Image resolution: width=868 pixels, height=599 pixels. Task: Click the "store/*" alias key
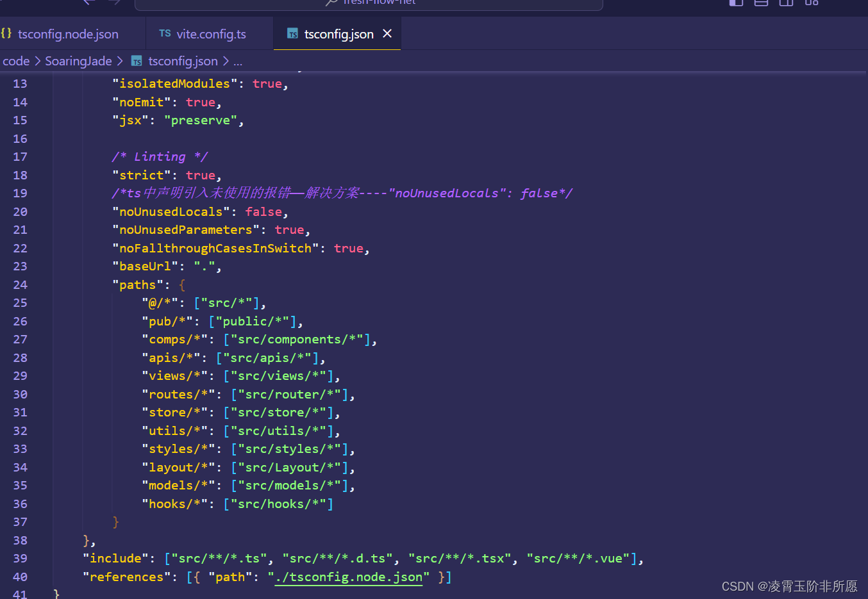click(175, 412)
